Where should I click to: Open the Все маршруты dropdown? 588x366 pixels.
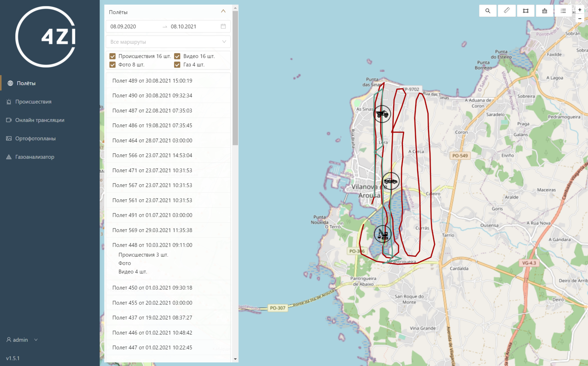tap(168, 42)
